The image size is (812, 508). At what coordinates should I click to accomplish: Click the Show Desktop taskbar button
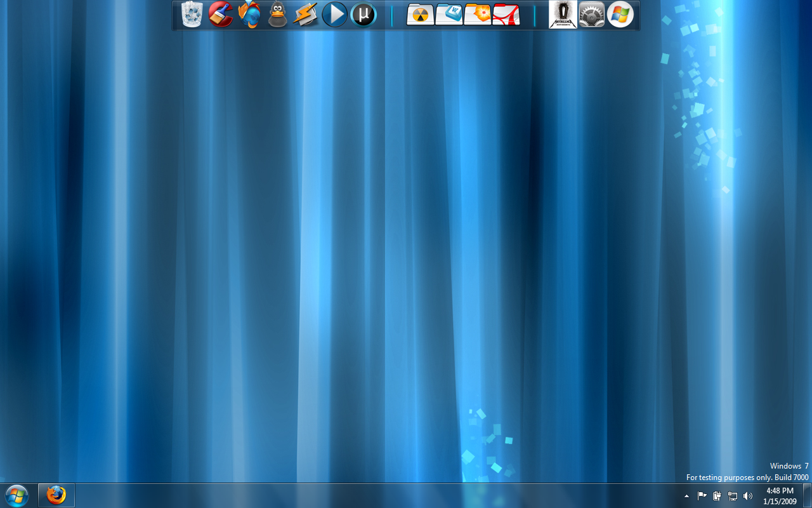[x=807, y=495]
